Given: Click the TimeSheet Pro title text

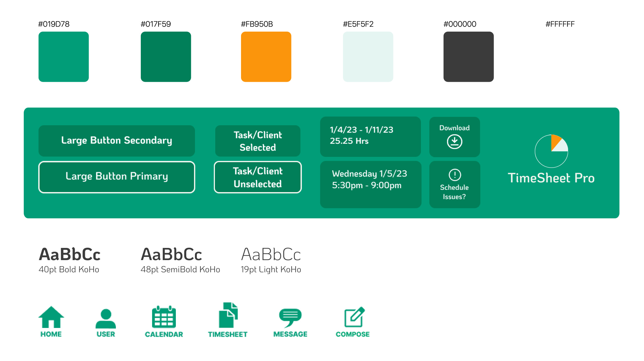Looking at the screenshot, I should [551, 178].
